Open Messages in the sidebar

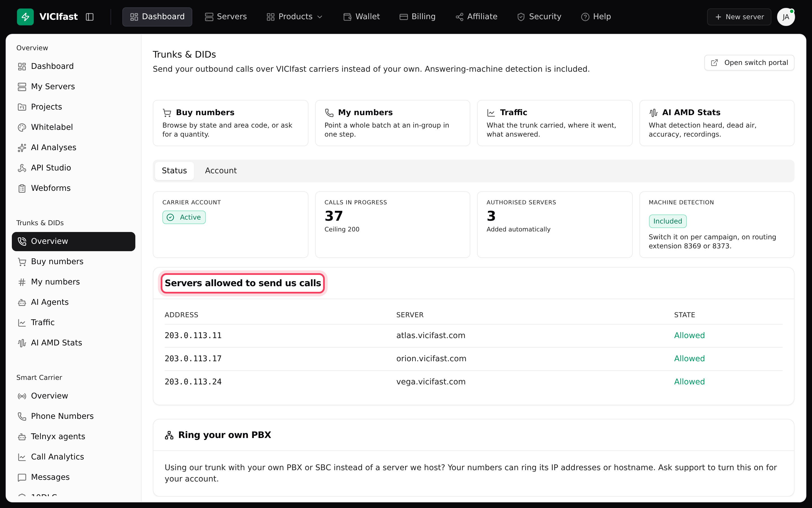74,477
